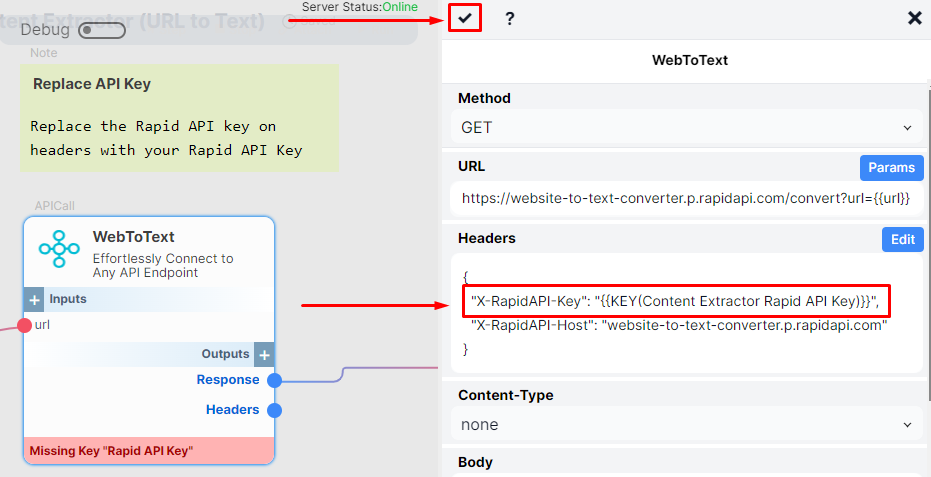Click the Missing Key "Rapid API Key" warning
Screen dimensions: 931x477
click(x=149, y=451)
